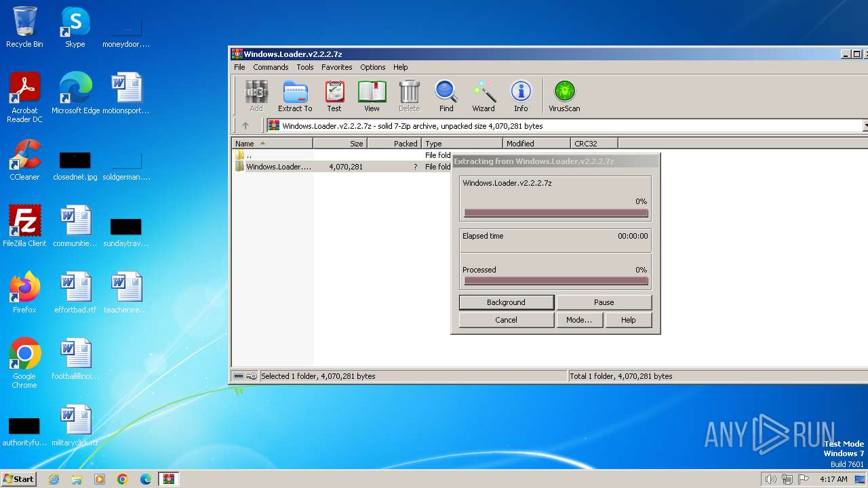Click the file extraction progress bar

pos(556,213)
